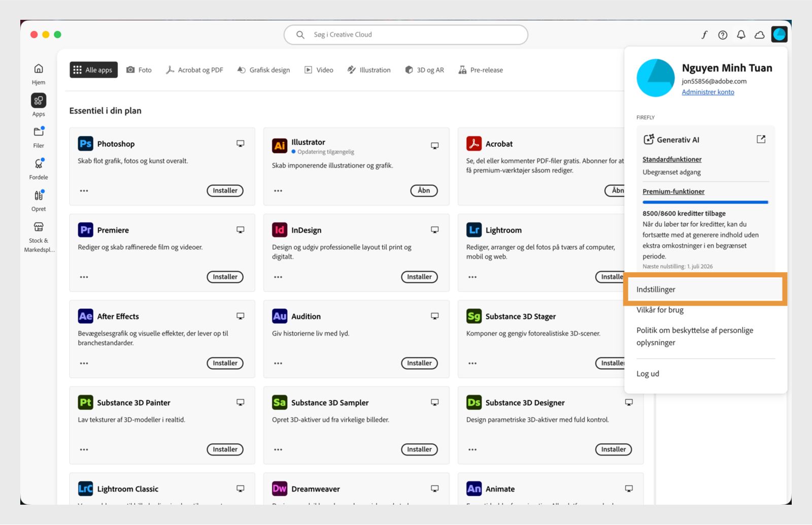The height and width of the screenshot is (525, 812).
Task: Install Substance 3D Designer
Action: 614,449
